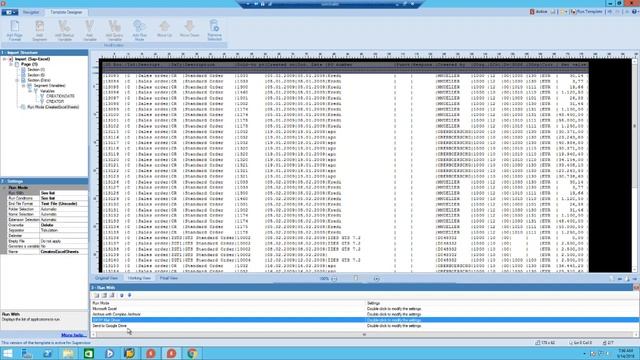Click the Move Up ribbon icon

164,29
